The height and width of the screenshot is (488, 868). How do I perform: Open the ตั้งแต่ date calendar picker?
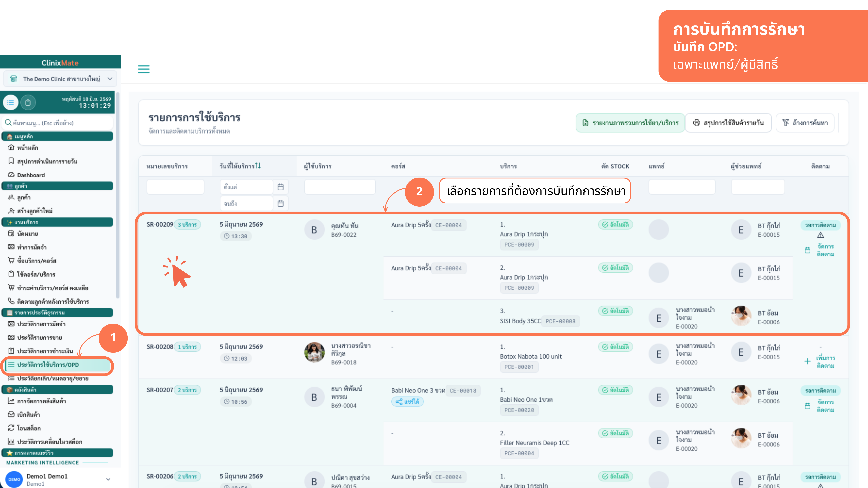click(280, 187)
